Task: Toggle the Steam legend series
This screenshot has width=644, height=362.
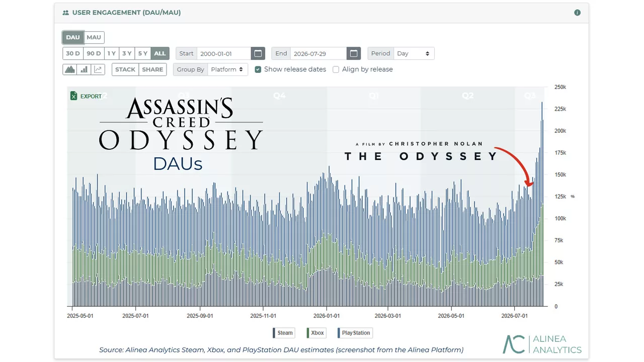Action: pyautogui.click(x=284, y=333)
